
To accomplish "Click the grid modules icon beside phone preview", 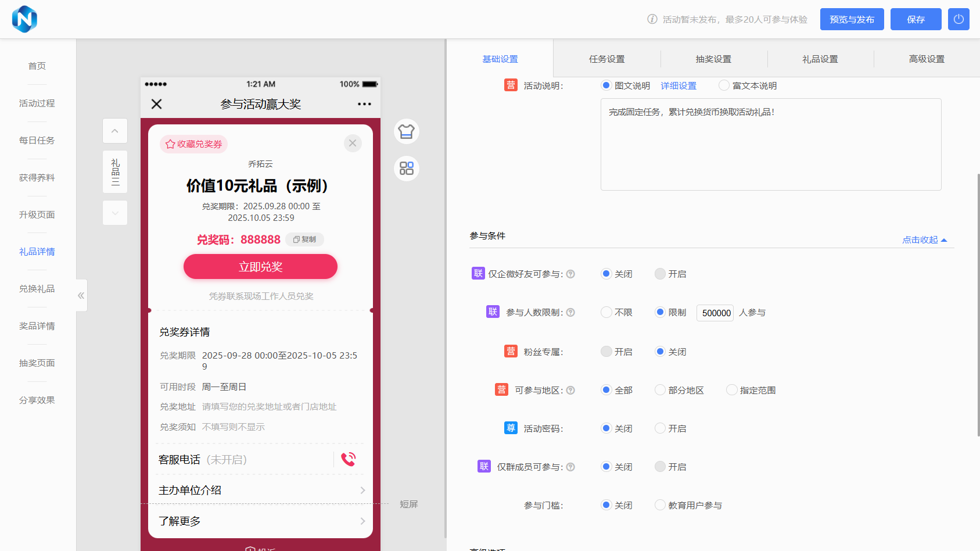I will [406, 169].
